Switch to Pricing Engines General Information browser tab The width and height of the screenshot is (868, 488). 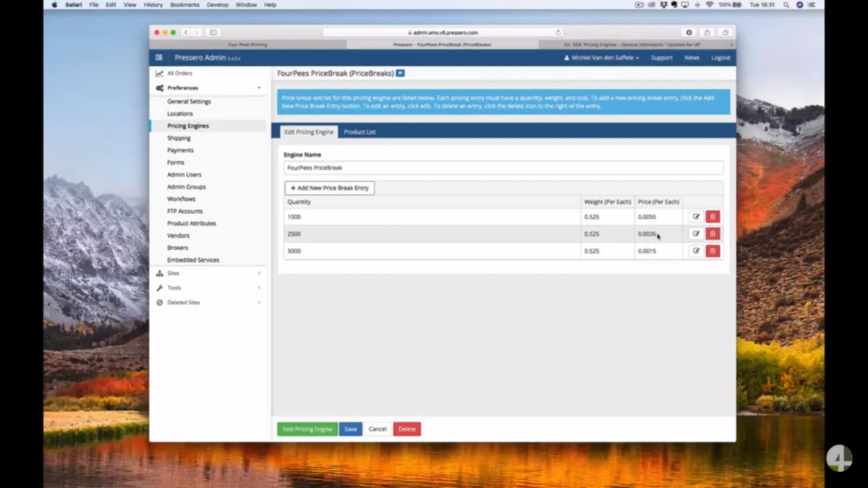(633, 44)
